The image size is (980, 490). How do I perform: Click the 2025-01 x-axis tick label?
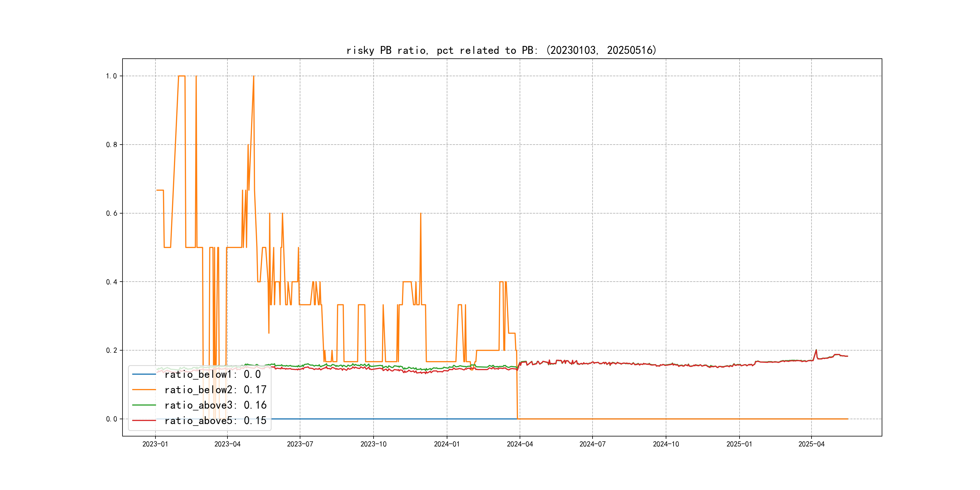click(x=739, y=444)
